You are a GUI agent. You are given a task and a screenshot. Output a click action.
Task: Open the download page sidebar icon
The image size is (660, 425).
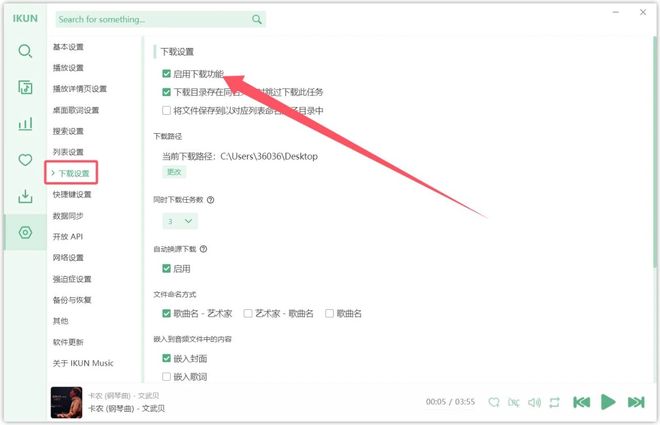coord(25,196)
